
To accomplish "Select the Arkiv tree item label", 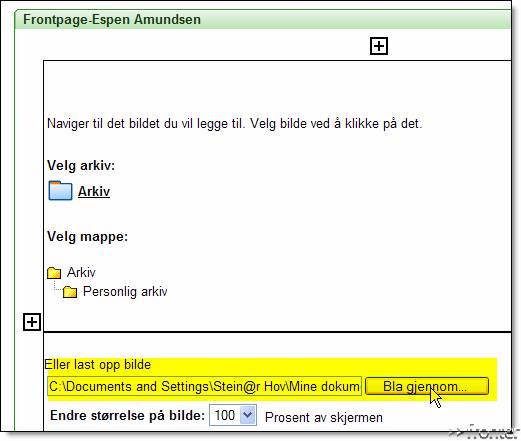I will 81,272.
